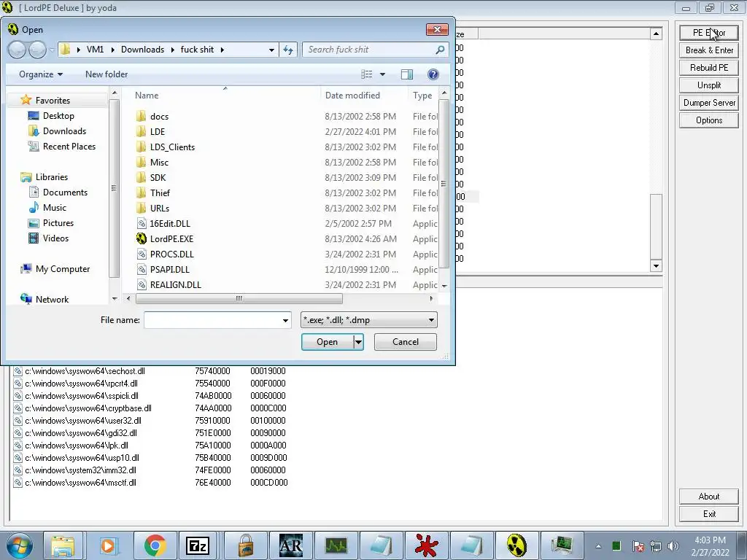
Task: Select the URLs folder
Action: pyautogui.click(x=160, y=208)
